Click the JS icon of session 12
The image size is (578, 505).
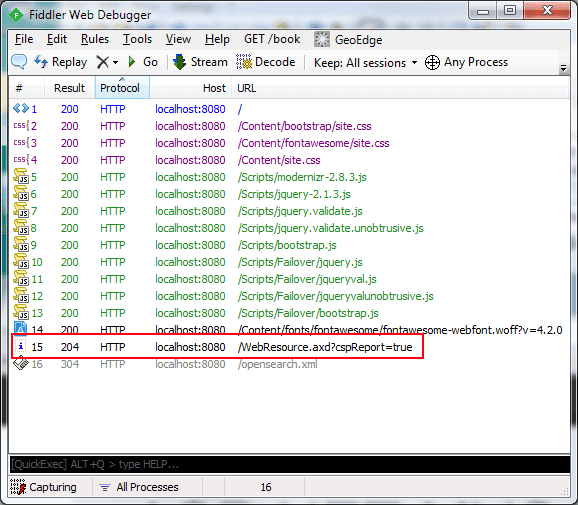[x=21, y=295]
